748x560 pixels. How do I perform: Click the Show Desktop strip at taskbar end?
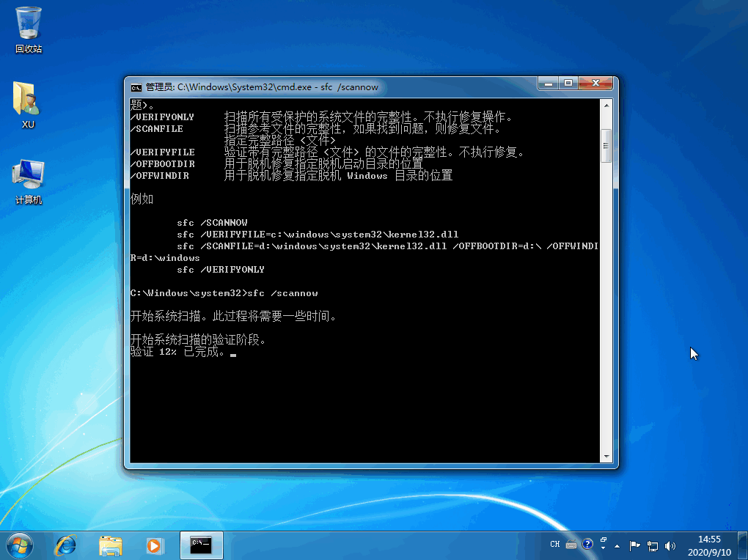pyautogui.click(x=744, y=545)
